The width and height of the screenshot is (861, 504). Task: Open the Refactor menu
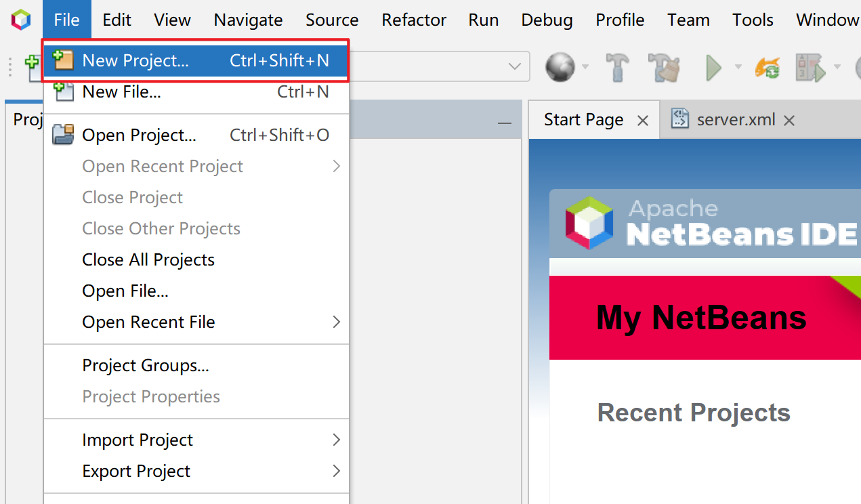(414, 20)
